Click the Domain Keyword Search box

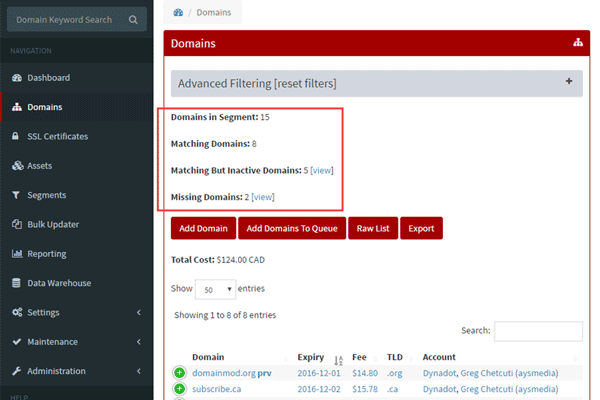click(65, 19)
